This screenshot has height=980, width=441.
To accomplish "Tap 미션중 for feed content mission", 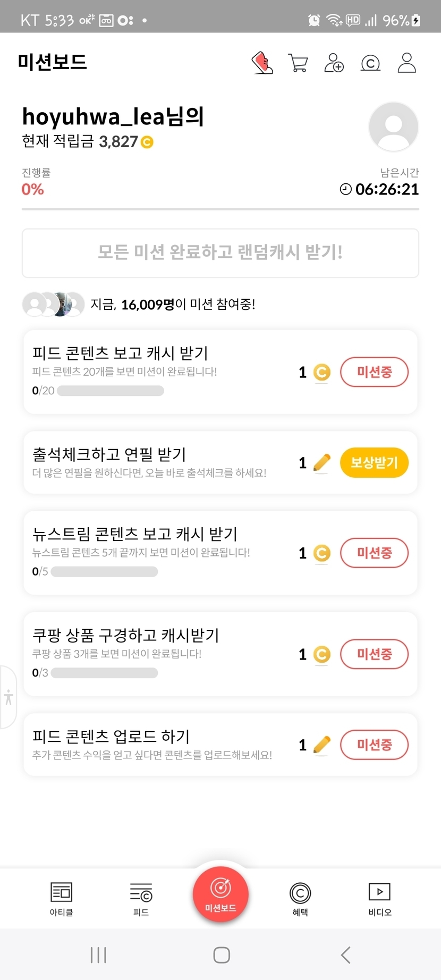I will [x=374, y=372].
